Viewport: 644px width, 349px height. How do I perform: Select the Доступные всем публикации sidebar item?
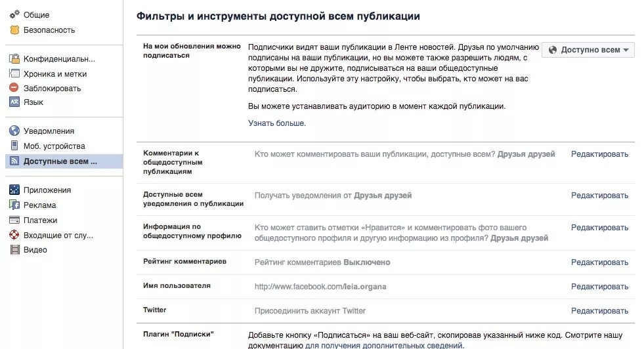64,161
